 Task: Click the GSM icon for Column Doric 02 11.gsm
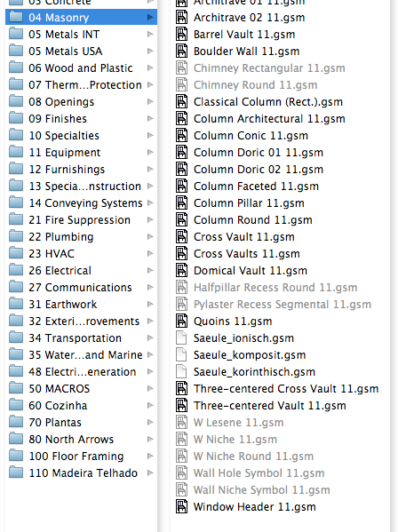point(181,170)
